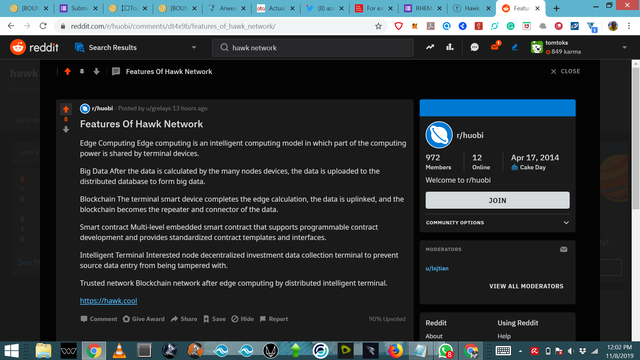This screenshot has width=640, height=360.
Task: Close the post overlay with CLOSE
Action: click(565, 71)
